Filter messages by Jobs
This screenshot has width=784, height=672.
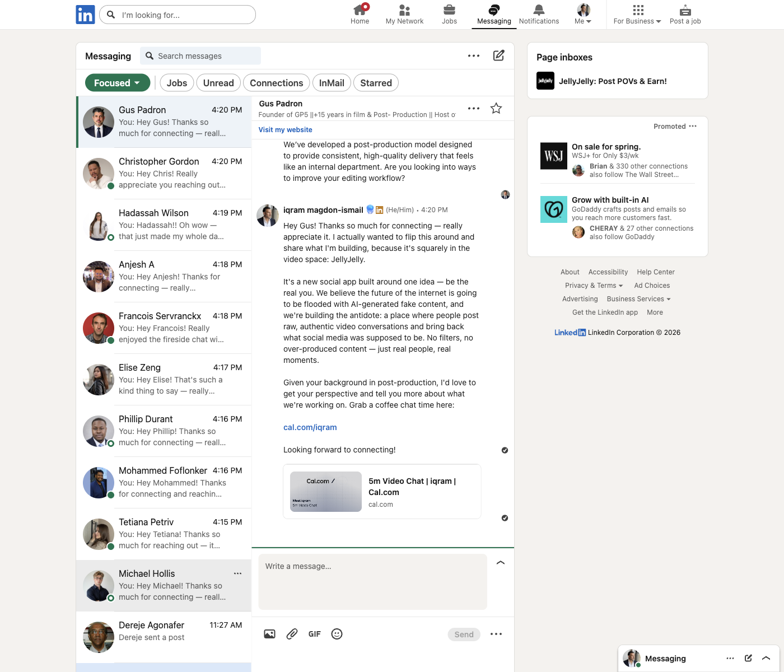177,83
